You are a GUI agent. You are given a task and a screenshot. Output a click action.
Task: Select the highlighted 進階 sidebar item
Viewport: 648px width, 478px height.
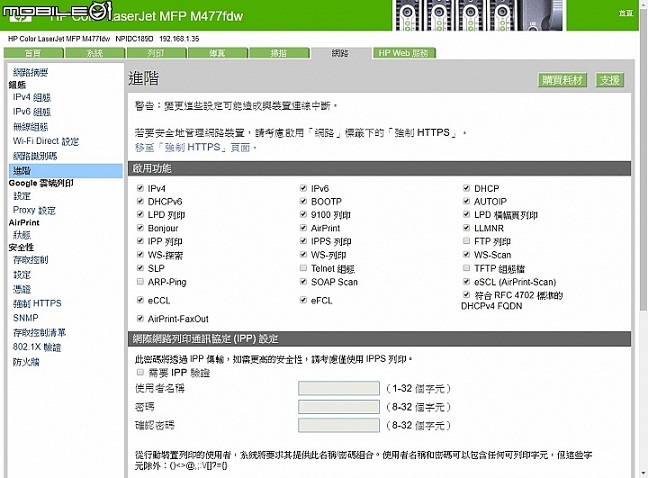point(66,171)
